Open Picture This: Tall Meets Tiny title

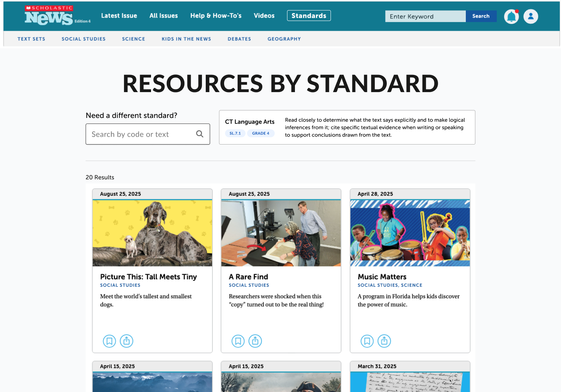(148, 277)
